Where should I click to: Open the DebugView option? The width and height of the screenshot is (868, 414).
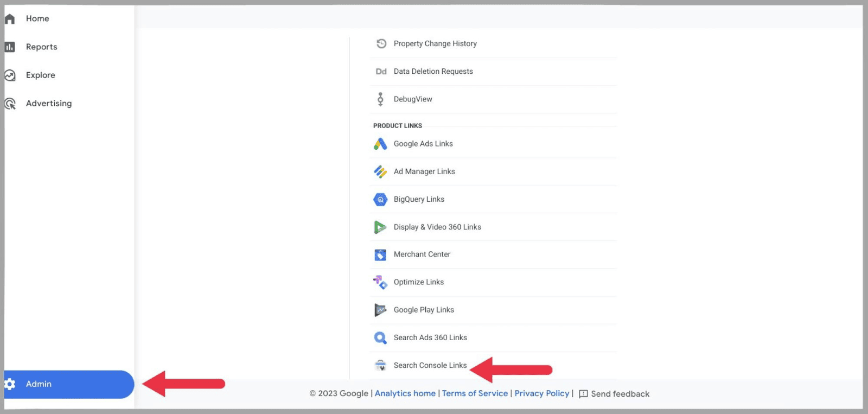[413, 99]
